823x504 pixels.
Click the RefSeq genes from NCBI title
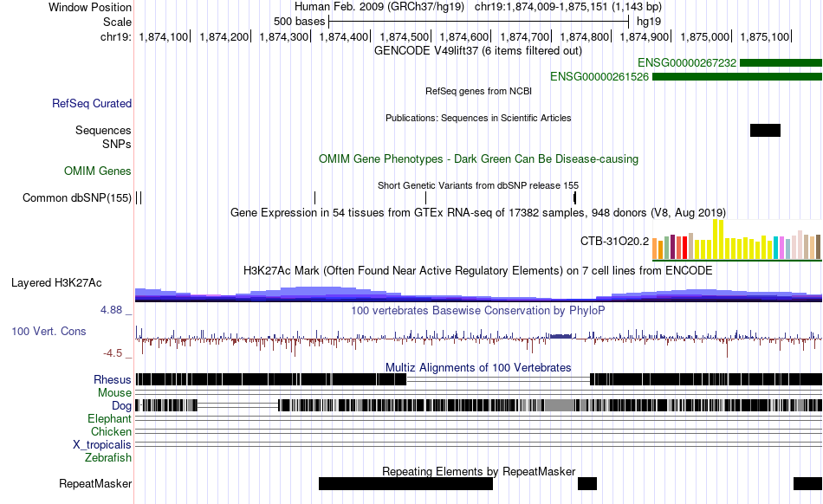478,91
